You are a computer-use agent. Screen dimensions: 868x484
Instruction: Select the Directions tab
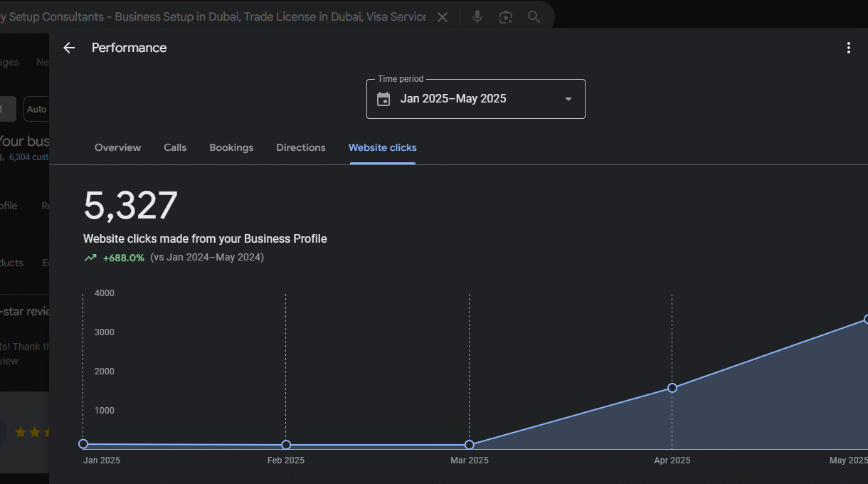(x=301, y=147)
